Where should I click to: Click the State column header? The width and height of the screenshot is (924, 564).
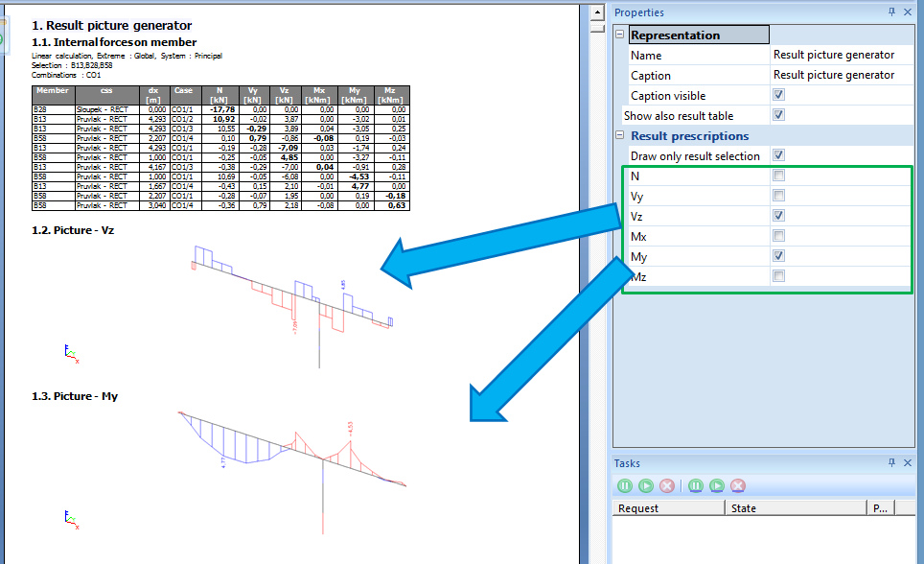[x=794, y=508]
